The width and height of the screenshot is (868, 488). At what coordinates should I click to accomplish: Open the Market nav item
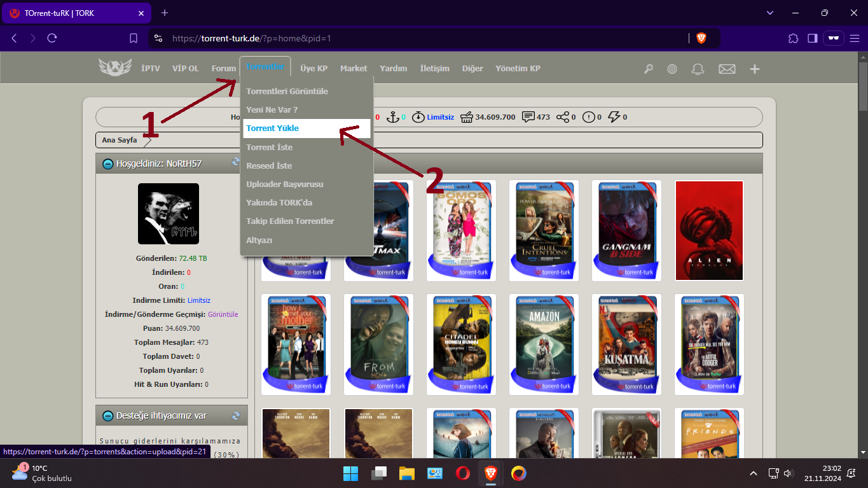(354, 68)
